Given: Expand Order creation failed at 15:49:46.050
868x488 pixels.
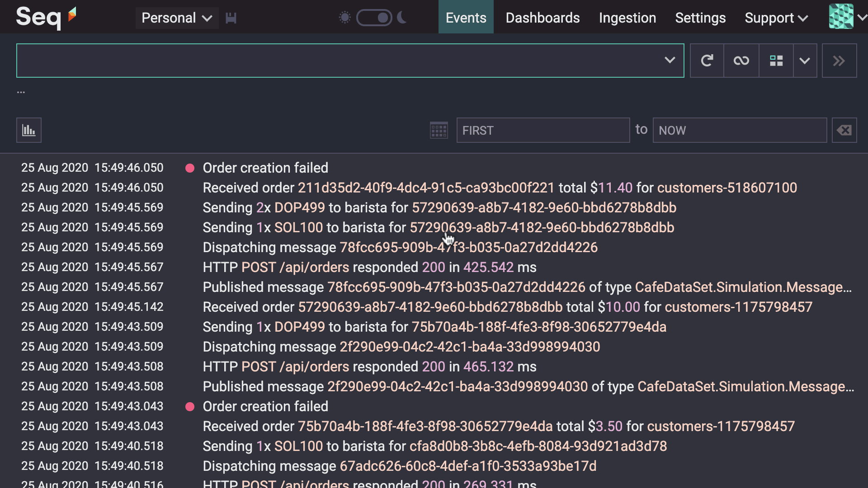Looking at the screenshot, I should click(265, 168).
